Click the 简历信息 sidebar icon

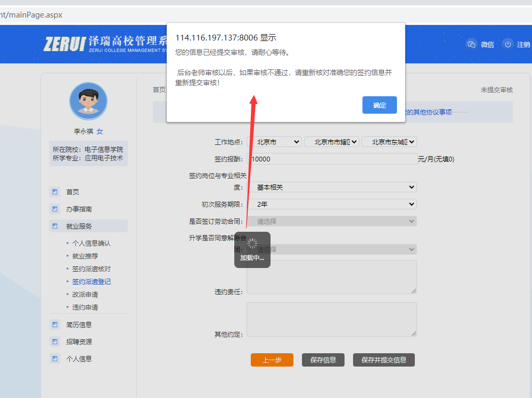55,324
